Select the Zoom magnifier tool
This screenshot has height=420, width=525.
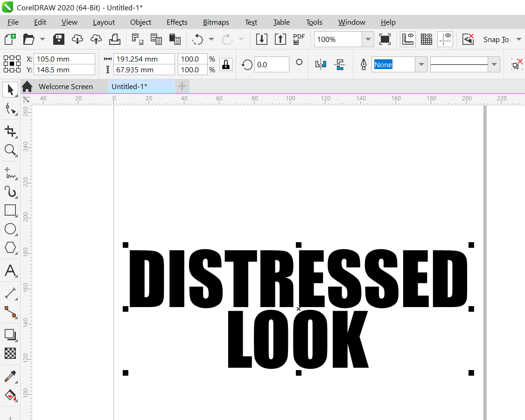coord(10,150)
